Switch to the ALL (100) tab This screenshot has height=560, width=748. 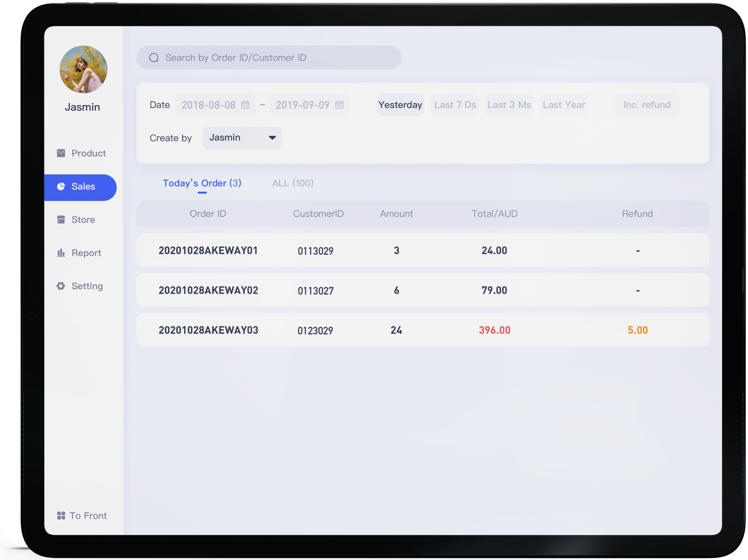[x=292, y=183]
